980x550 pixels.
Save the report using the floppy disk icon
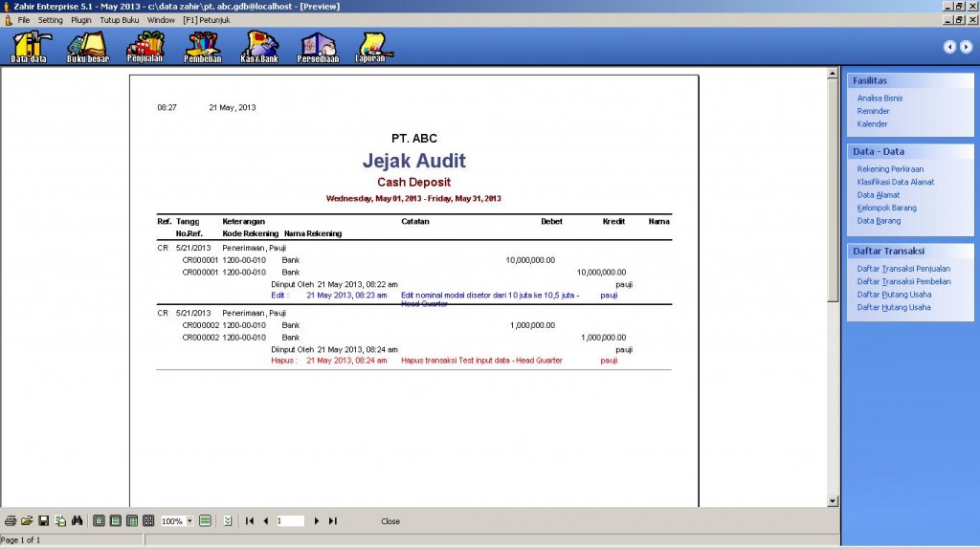(x=43, y=521)
